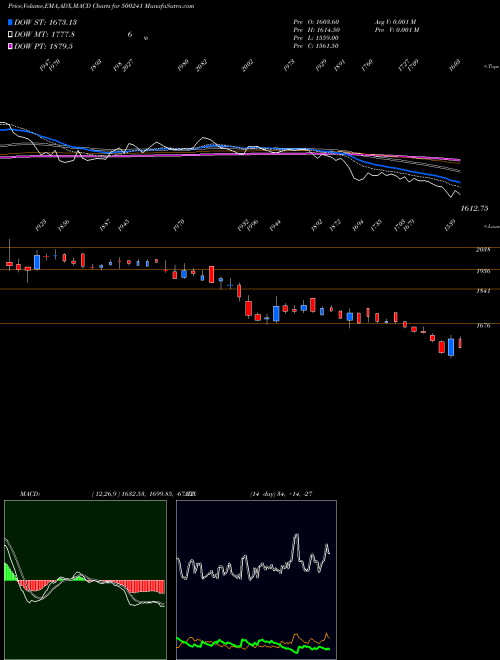Screen dimensions: 500x660
Task: Click the 1841 price level label
Action: [483, 291]
